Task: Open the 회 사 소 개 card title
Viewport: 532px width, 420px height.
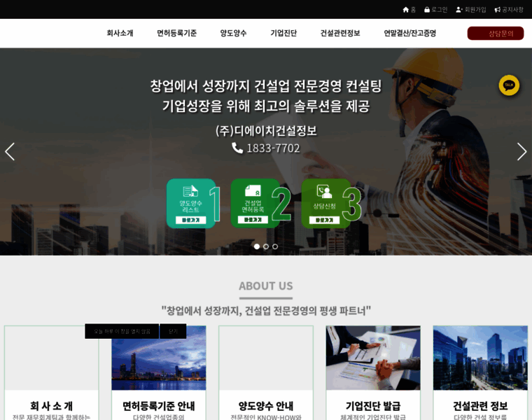Action: [52, 406]
